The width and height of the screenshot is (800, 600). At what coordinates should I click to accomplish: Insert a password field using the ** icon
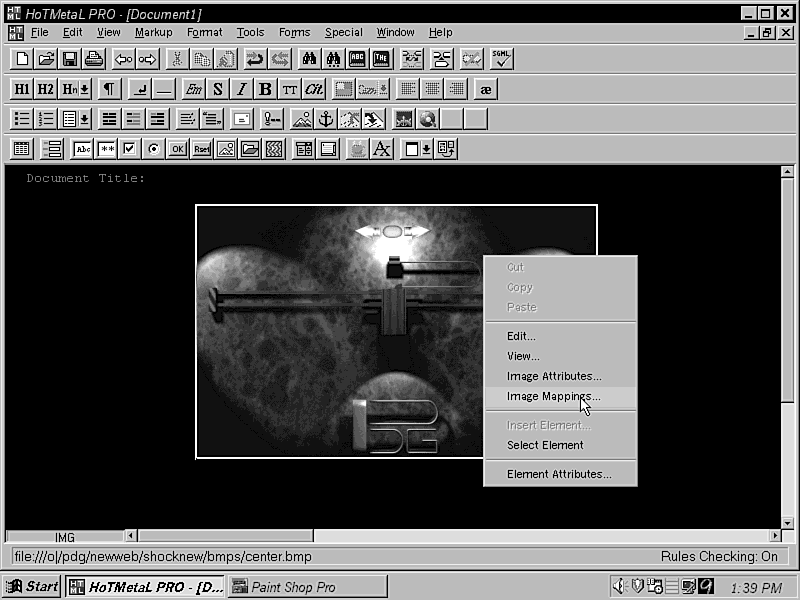tap(106, 149)
